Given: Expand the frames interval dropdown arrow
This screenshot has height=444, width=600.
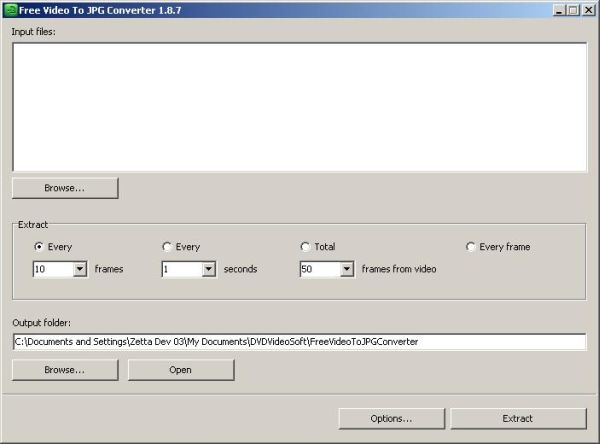Looking at the screenshot, I should point(80,269).
